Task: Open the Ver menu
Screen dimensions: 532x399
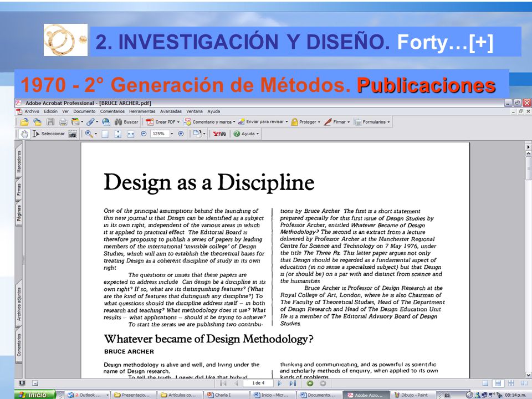Action: [x=65, y=111]
